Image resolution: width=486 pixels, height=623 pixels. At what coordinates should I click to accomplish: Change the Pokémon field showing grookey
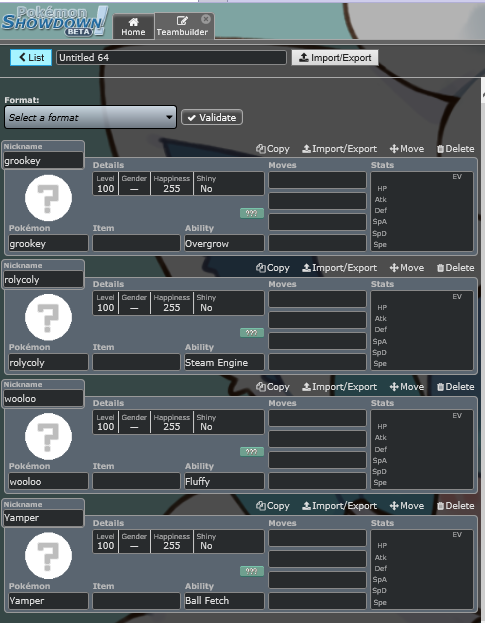(x=48, y=243)
